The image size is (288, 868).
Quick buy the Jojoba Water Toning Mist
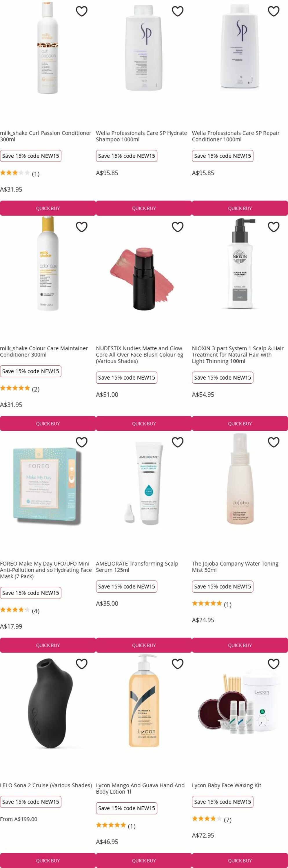click(x=240, y=645)
